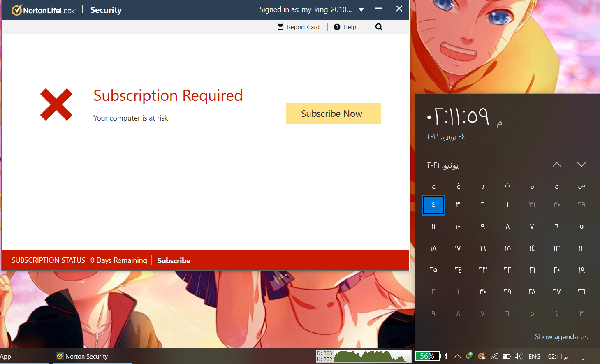Click the calendar month header يونيو, ٢٠٢١
The height and width of the screenshot is (364, 600).
tap(443, 165)
